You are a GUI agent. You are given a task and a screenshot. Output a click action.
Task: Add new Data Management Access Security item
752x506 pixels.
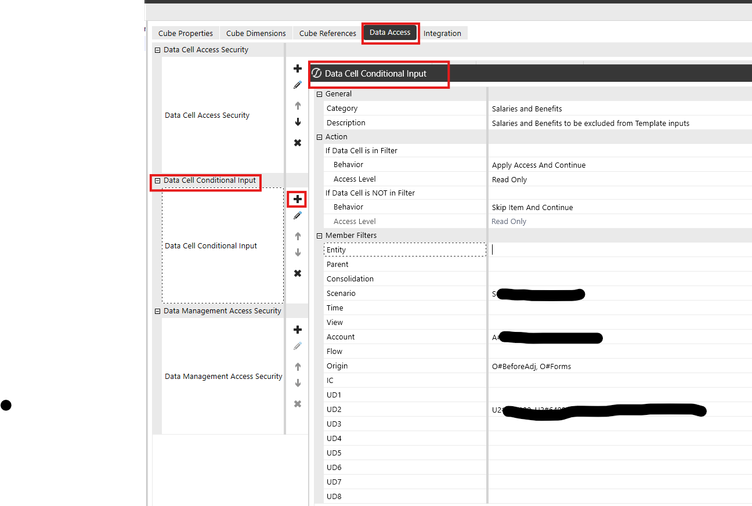(297, 330)
